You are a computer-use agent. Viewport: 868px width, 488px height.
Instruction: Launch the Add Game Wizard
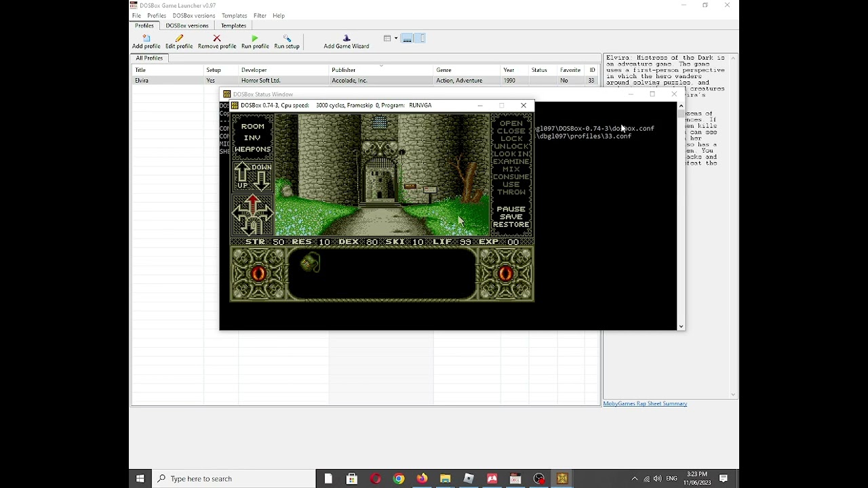[x=347, y=42]
